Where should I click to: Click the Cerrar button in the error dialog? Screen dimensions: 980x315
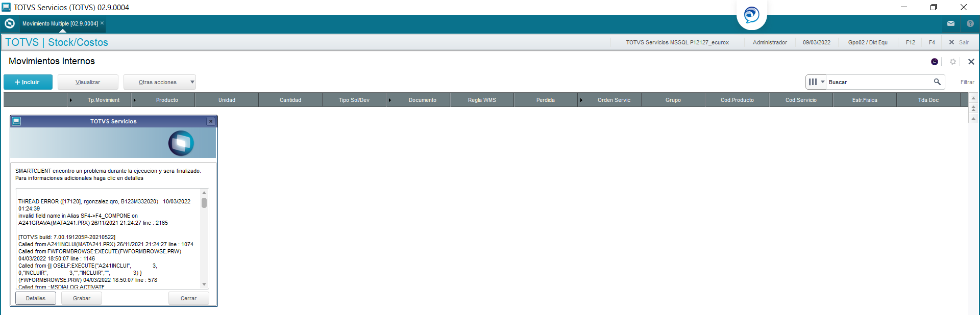click(189, 298)
